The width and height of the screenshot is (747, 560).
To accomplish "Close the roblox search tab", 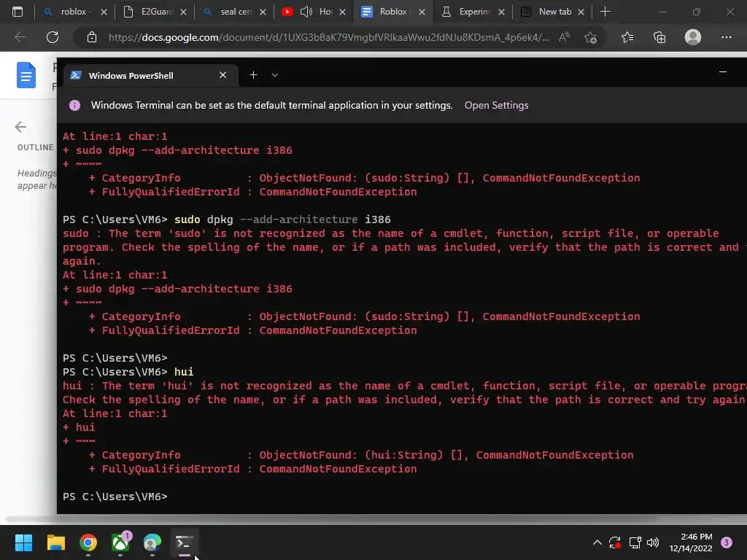I will 104,12.
